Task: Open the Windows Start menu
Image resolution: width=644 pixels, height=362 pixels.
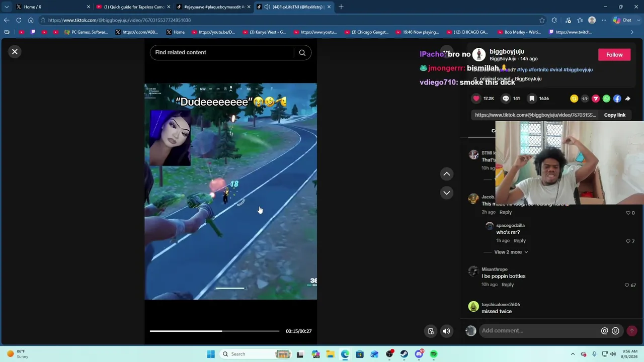Action: tap(210, 354)
